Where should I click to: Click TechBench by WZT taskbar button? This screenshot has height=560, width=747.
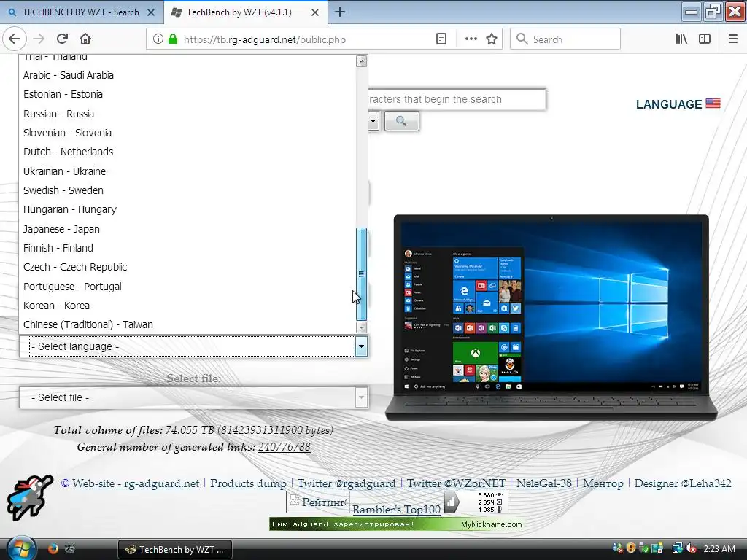click(175, 550)
